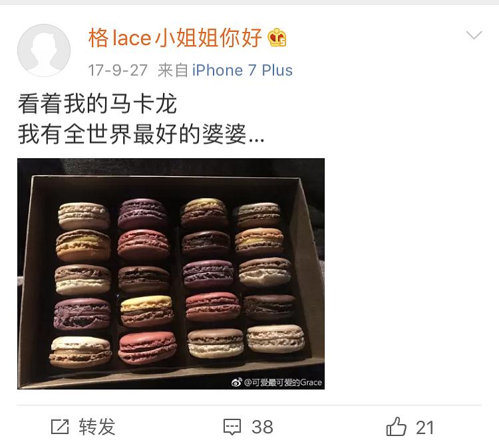This screenshot has height=448, width=499.
Task: Click the @可爱最可爱的Grace watermark text
Action: point(283,382)
